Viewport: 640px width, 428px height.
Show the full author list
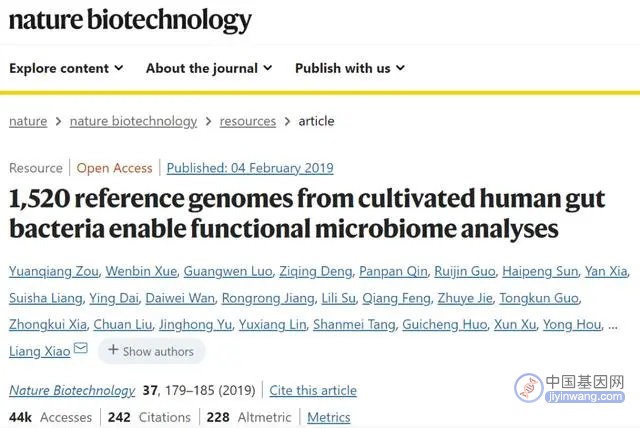pyautogui.click(x=151, y=351)
